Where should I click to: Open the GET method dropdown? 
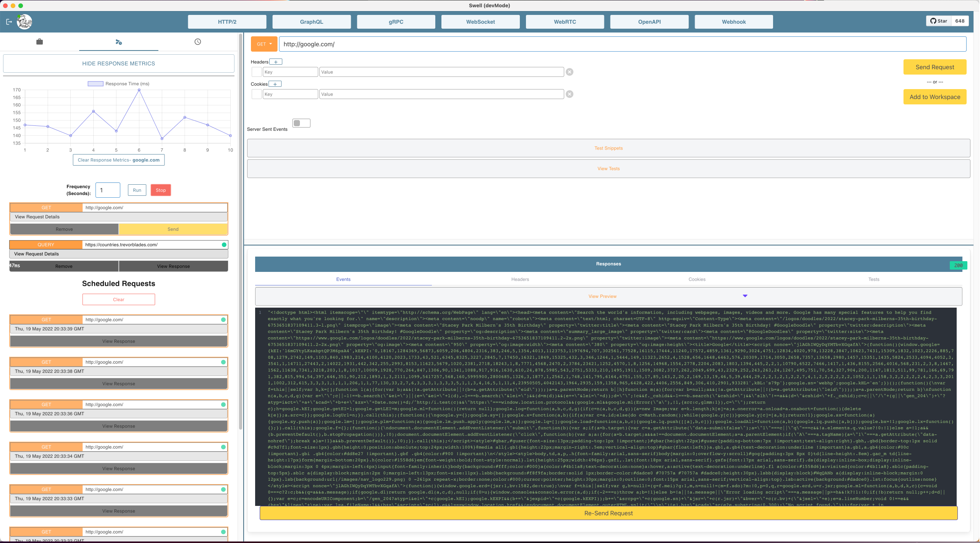[x=264, y=44]
